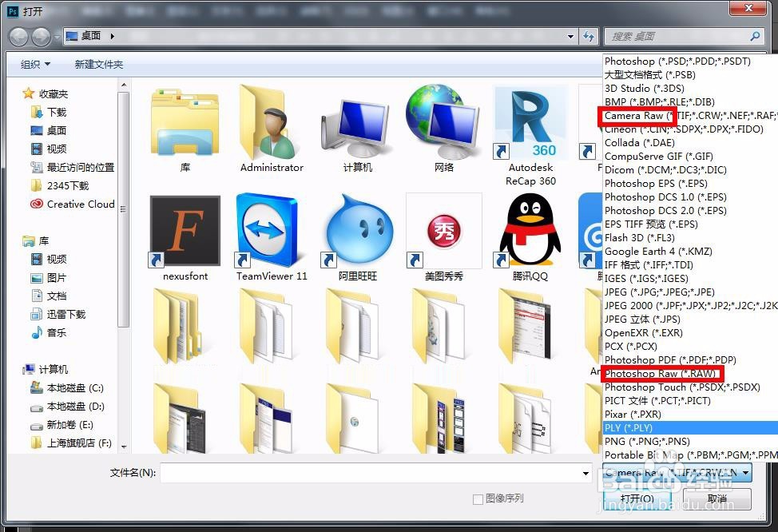Choose Pixar (*.PXR) format option

point(690,414)
